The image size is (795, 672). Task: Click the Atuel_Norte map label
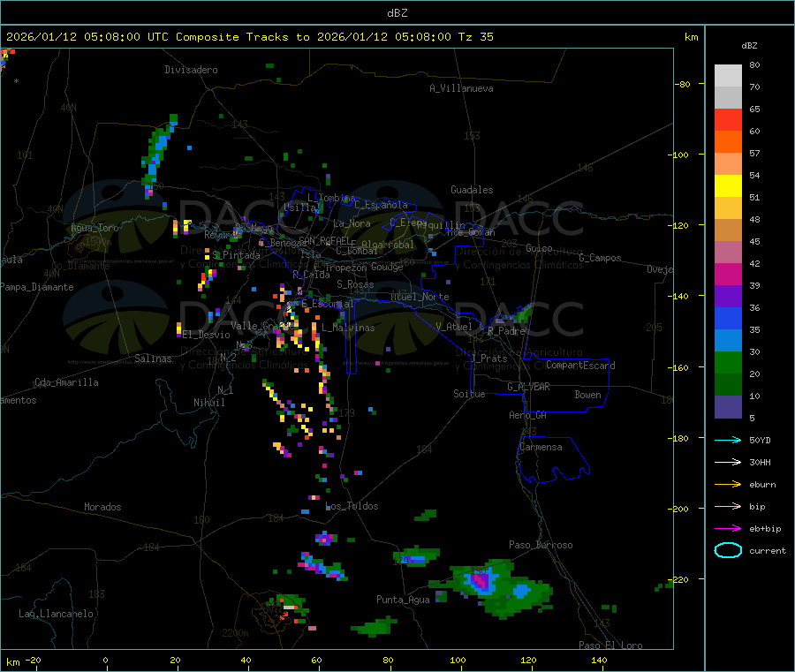point(420,297)
